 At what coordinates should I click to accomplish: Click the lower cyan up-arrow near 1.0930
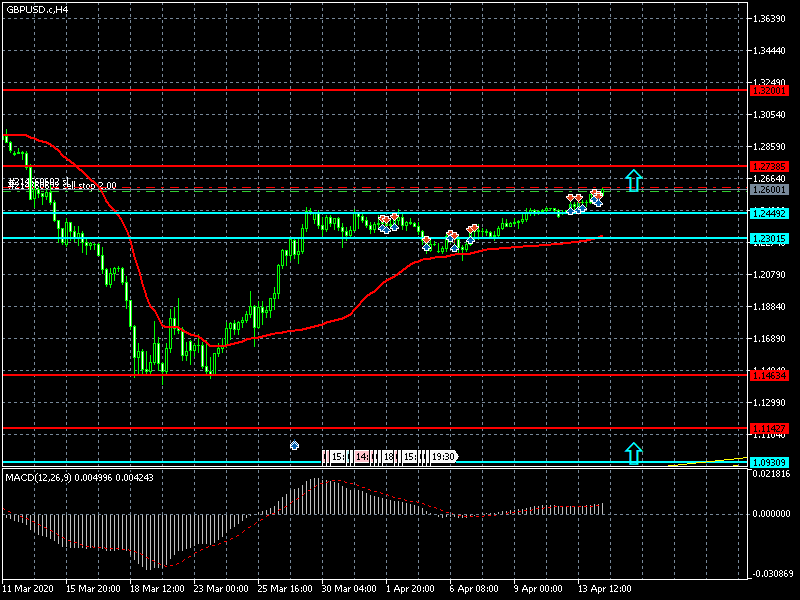click(633, 452)
